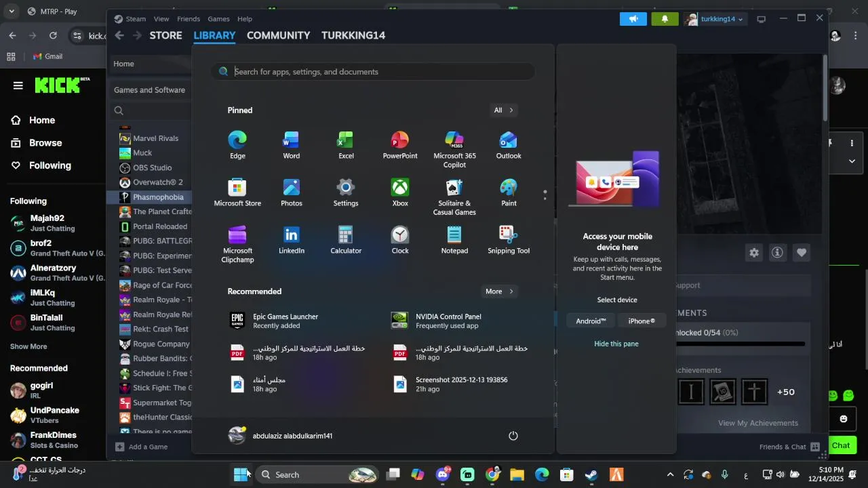Switch to Steam COMMUNITY tab
The image size is (868, 488).
[278, 35]
